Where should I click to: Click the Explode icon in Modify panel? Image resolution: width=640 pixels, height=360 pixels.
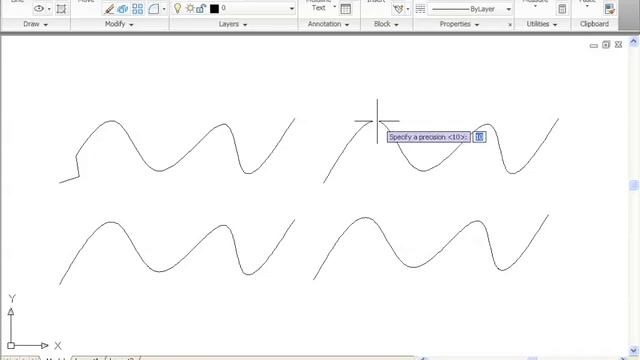click(123, 9)
